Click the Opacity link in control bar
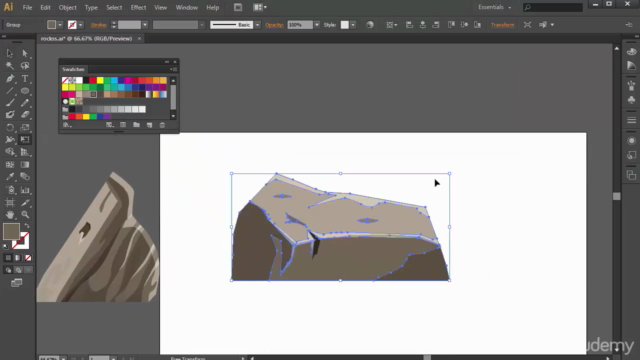 pos(274,25)
